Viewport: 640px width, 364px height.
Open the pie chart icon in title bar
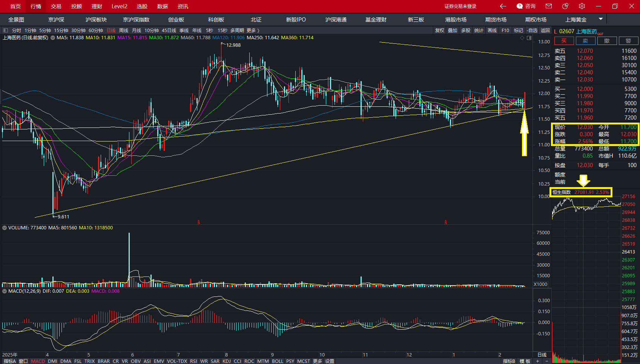(565, 6)
